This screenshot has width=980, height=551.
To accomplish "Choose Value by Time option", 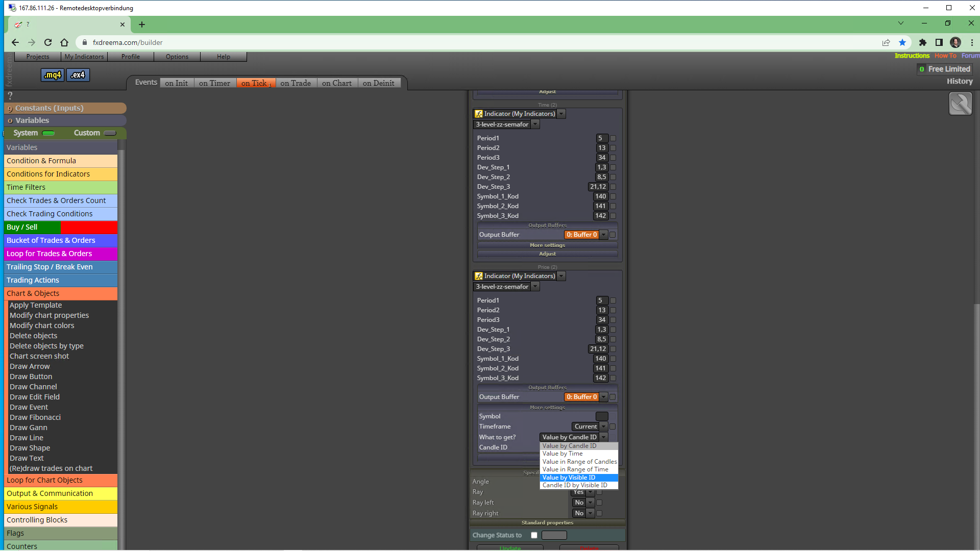I will coord(579,454).
